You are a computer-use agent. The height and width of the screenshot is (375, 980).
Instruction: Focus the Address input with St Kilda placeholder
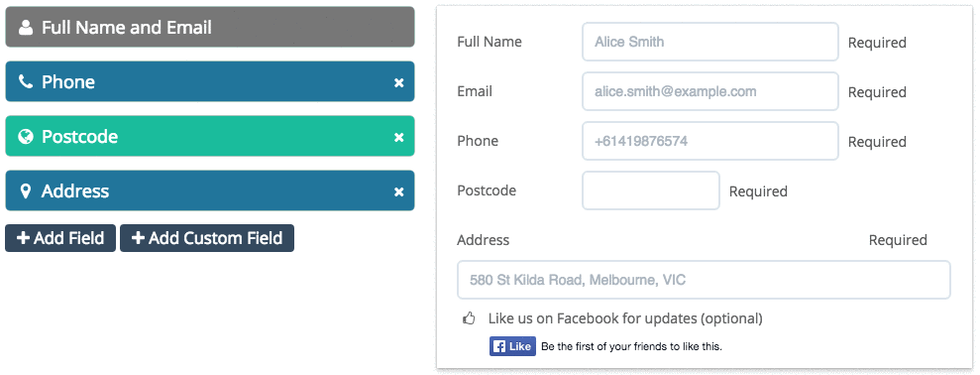pyautogui.click(x=704, y=280)
